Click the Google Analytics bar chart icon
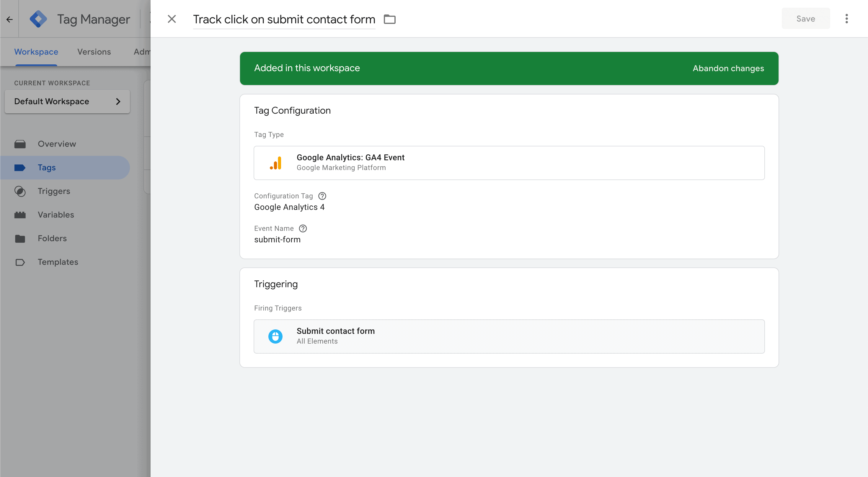The height and width of the screenshot is (477, 868). tap(276, 163)
